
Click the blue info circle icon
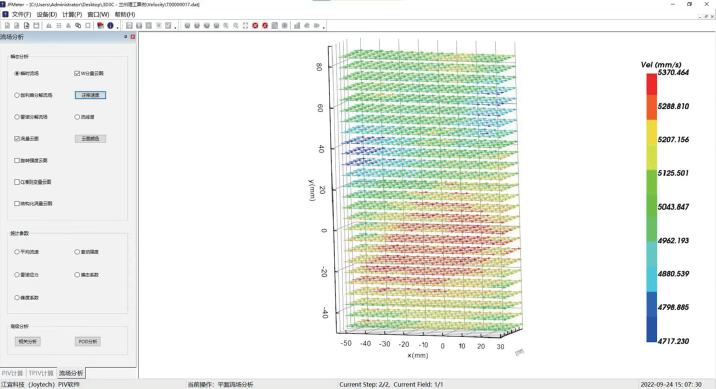(110, 26)
